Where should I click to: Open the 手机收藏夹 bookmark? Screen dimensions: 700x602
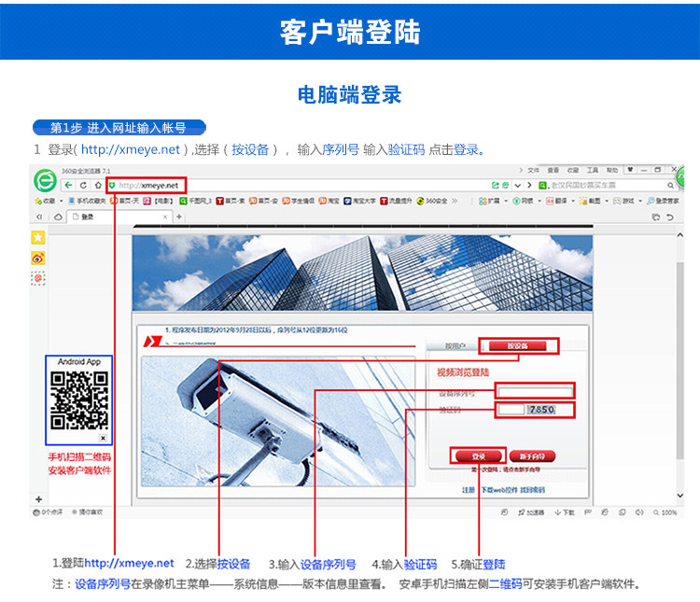click(87, 201)
